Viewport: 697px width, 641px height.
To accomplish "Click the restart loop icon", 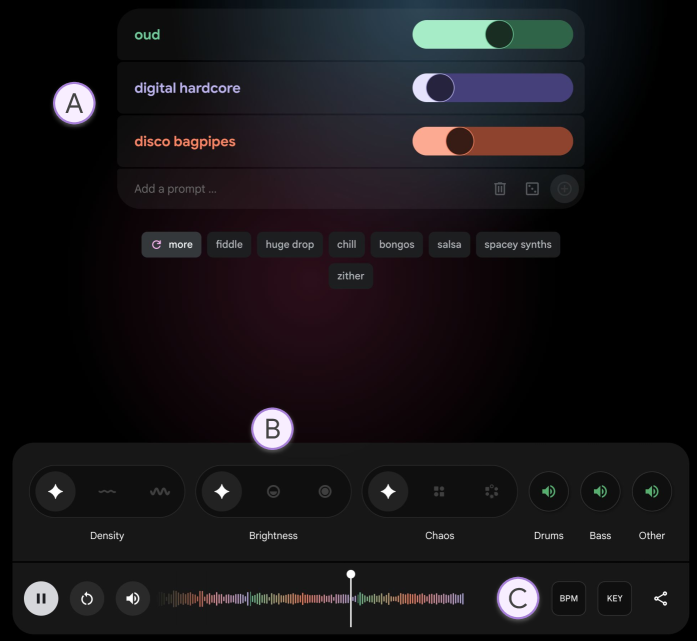I will click(87, 599).
